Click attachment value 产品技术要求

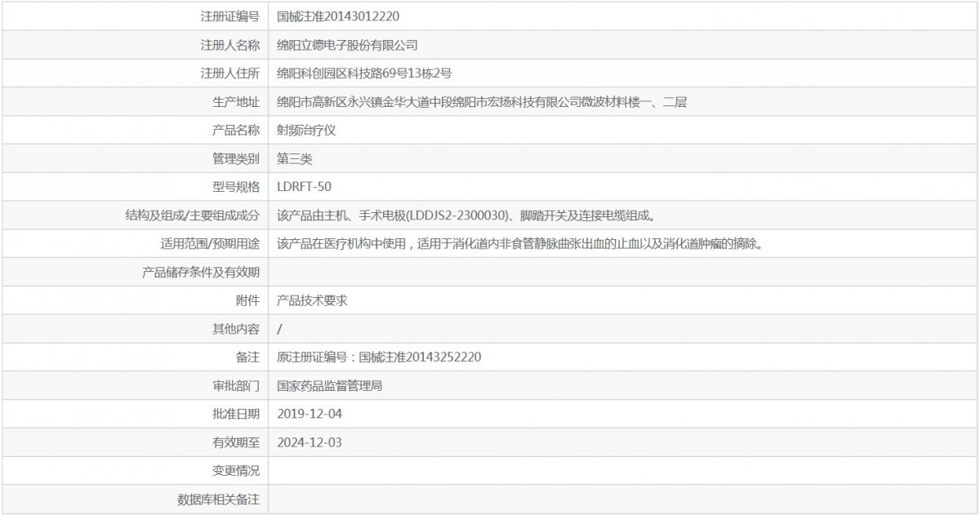313,300
